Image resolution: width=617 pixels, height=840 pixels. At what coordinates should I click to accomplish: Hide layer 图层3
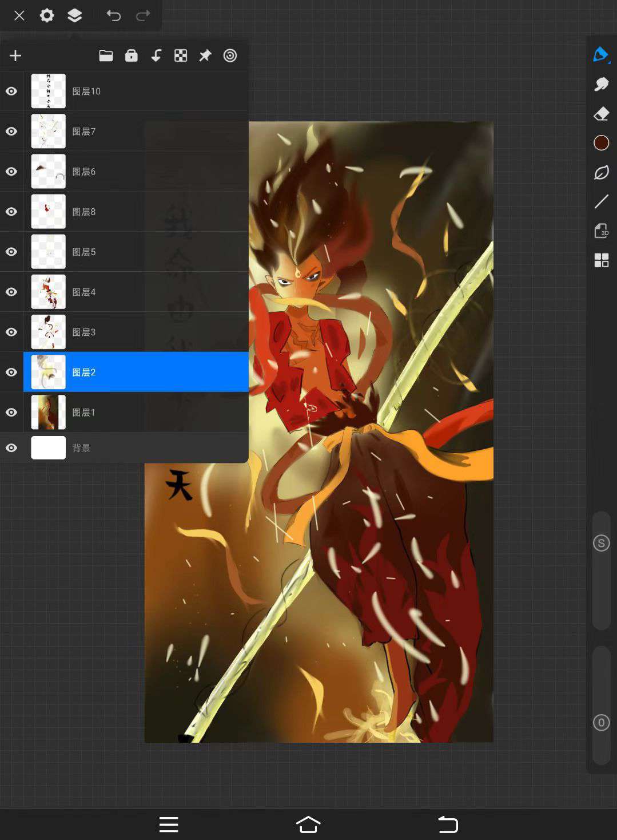(x=11, y=332)
